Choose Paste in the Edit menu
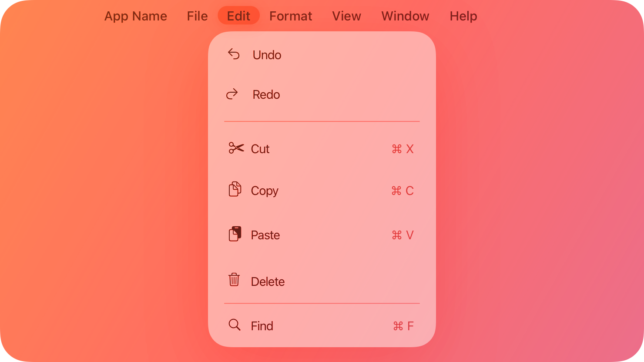 point(265,235)
